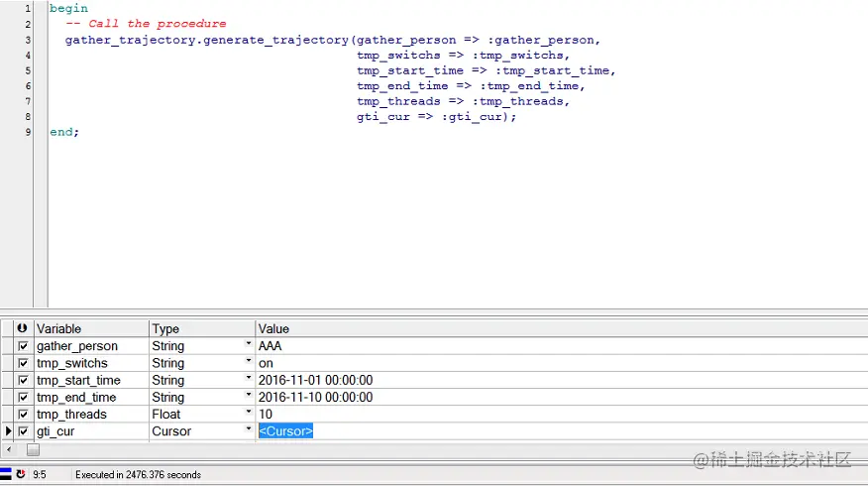Viewport: 868px width, 486px height.
Task: Click the horizontal scrollbar thumb under the variable grid
Action: click(34, 450)
